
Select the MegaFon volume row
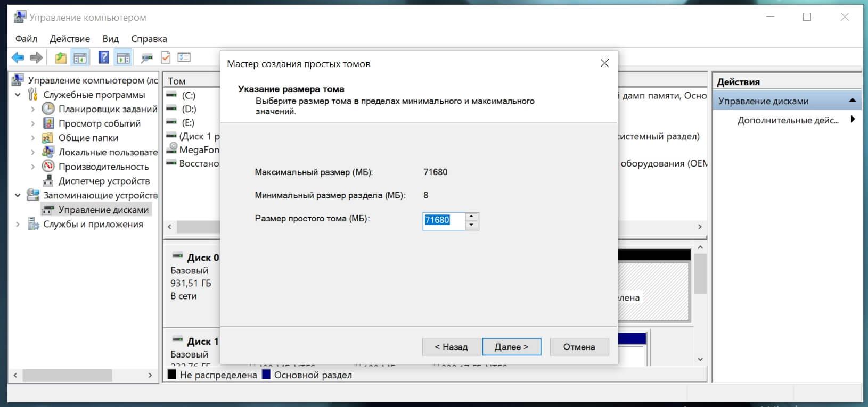pyautogui.click(x=192, y=149)
